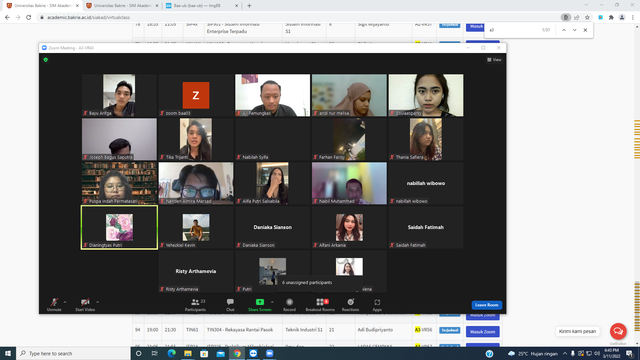Image resolution: width=640 pixels, height=360 pixels.
Task: Select andi nur melisa video tile
Action: (349, 95)
